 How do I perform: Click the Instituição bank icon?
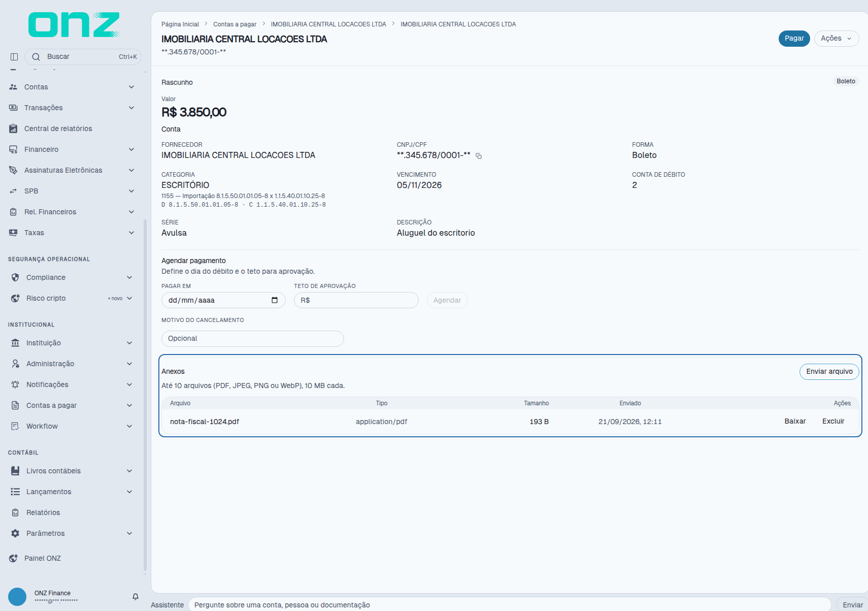pos(15,343)
